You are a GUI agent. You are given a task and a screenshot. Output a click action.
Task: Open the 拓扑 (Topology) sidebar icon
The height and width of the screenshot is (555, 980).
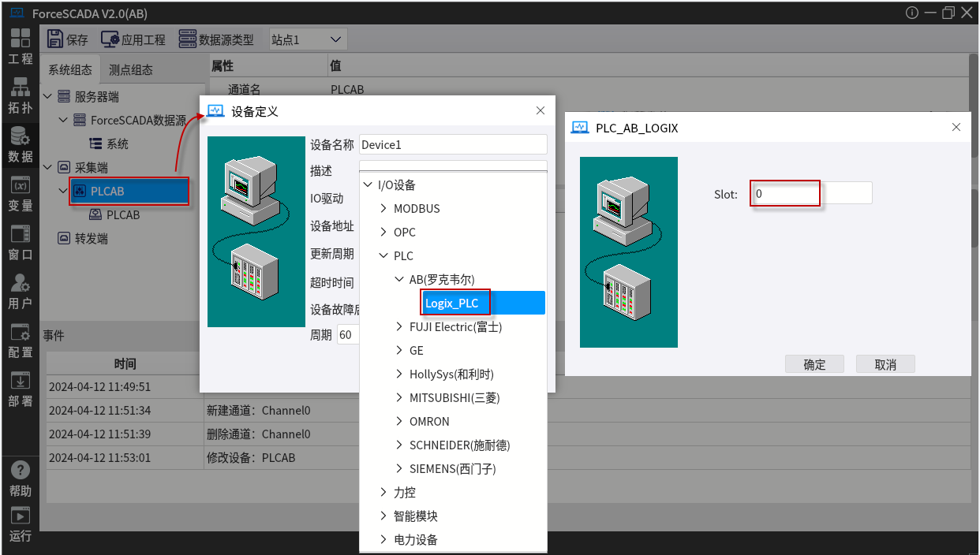click(20, 95)
